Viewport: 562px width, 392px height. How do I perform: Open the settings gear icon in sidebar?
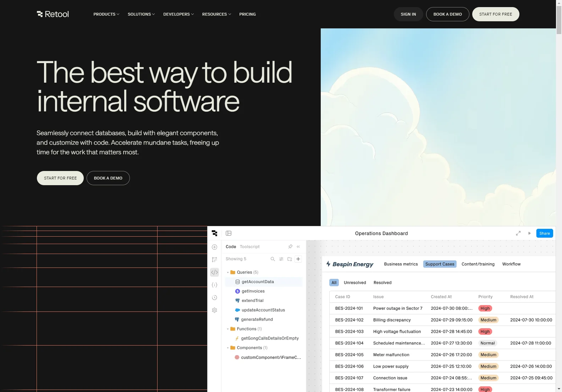[x=214, y=310]
